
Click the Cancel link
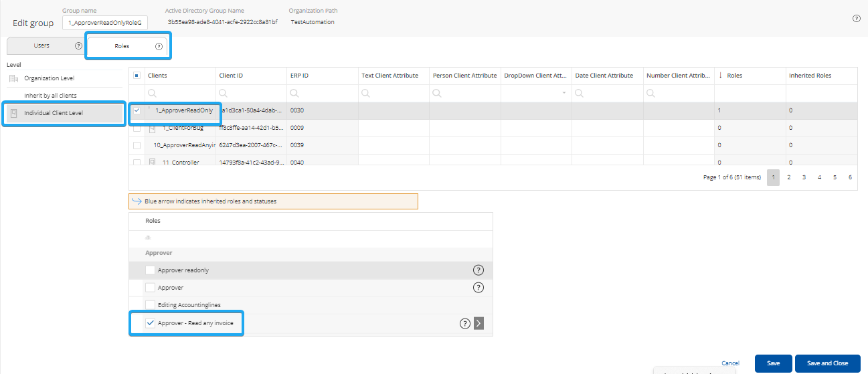click(730, 363)
